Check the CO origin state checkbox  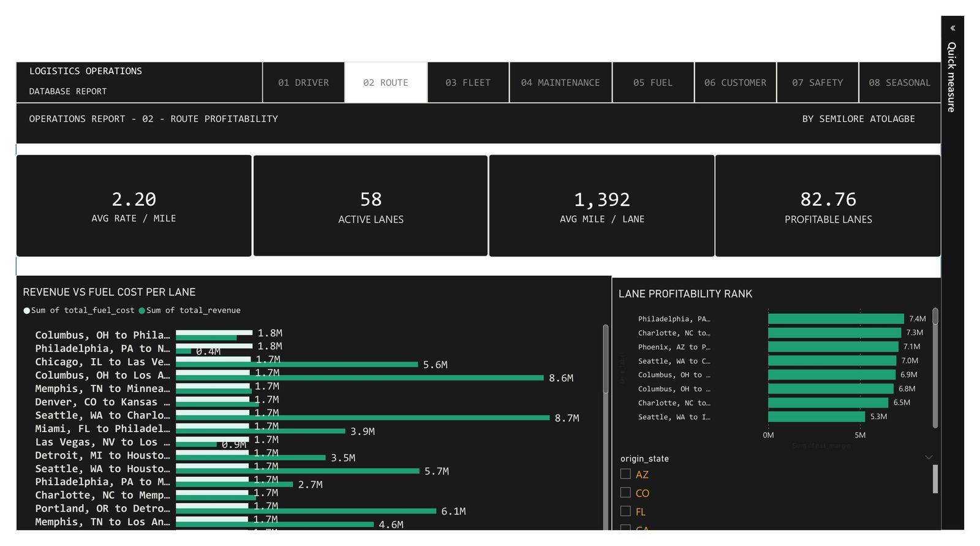point(625,493)
